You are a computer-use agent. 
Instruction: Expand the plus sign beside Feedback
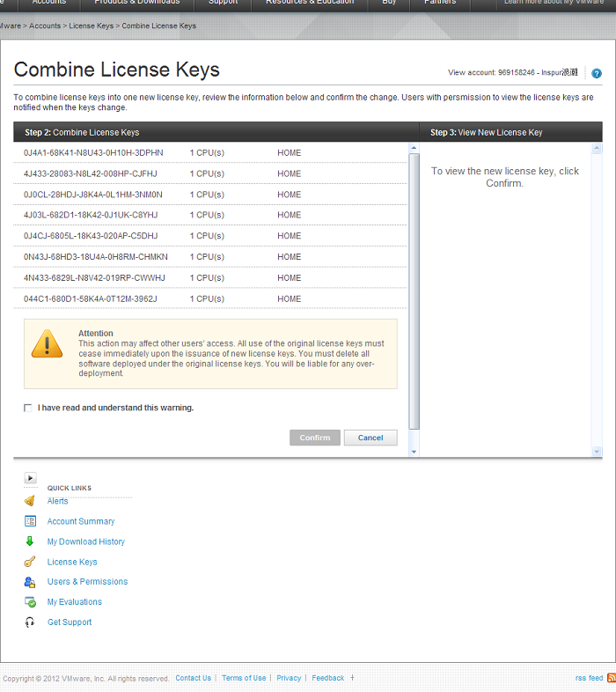[353, 678]
